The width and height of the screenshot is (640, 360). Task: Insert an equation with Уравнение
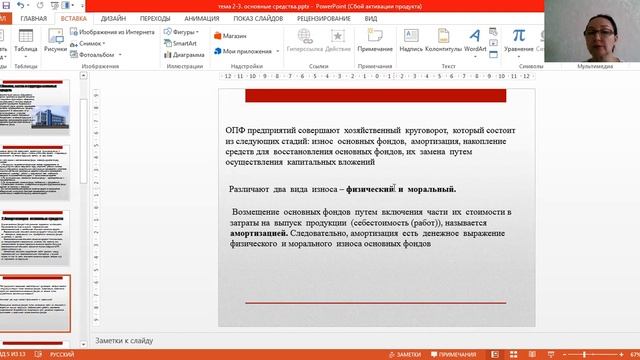coord(518,40)
